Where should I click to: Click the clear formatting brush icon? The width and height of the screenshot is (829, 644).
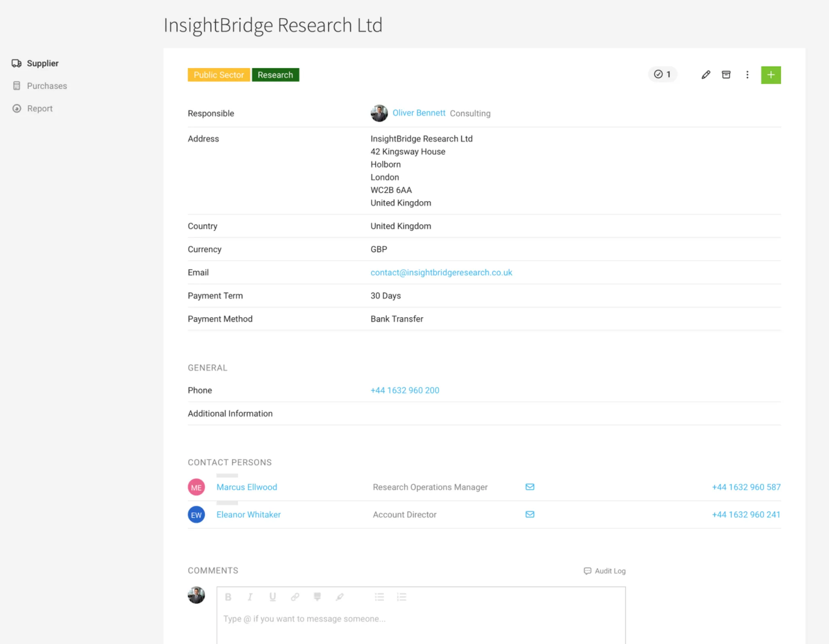[340, 597]
